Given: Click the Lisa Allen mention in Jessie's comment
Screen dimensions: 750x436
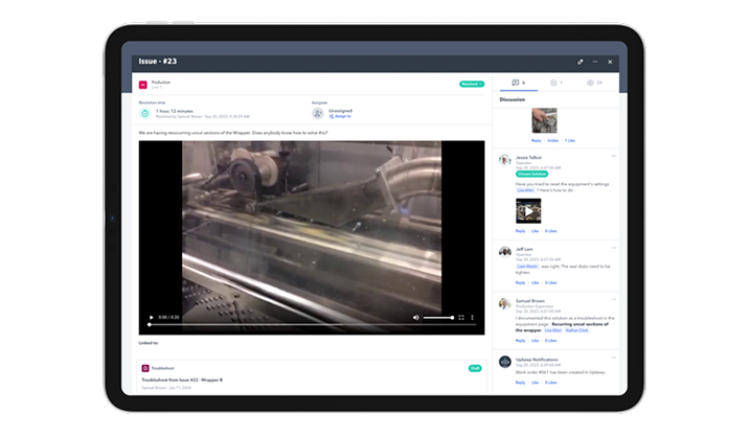Looking at the screenshot, I should [x=525, y=190].
